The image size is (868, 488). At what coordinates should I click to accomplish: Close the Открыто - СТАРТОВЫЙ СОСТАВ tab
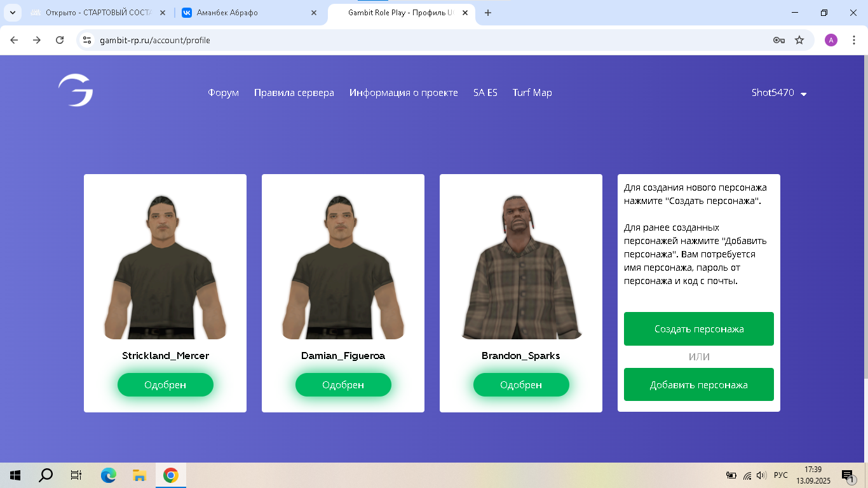click(162, 13)
